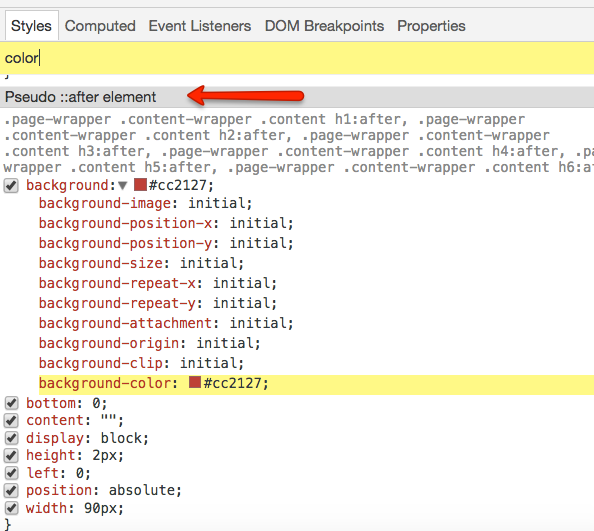Click the background-position-x initial value
The width and height of the screenshot is (594, 531).
[258, 223]
